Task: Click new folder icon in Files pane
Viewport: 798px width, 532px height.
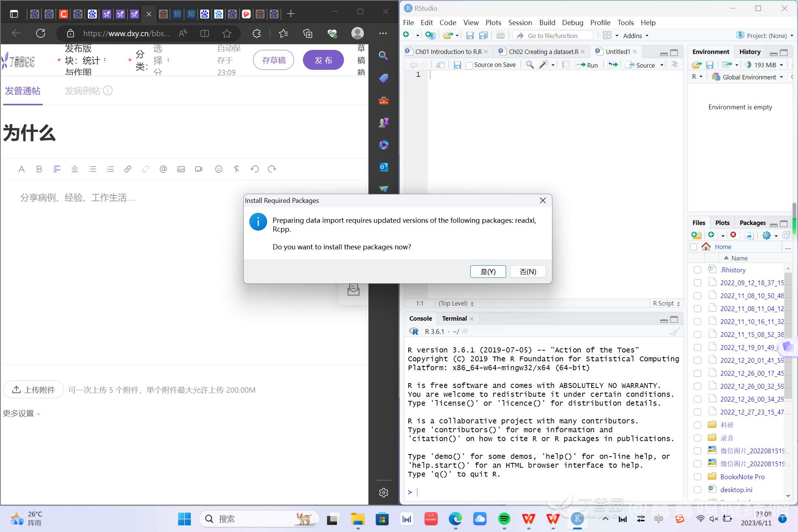Action: point(696,235)
